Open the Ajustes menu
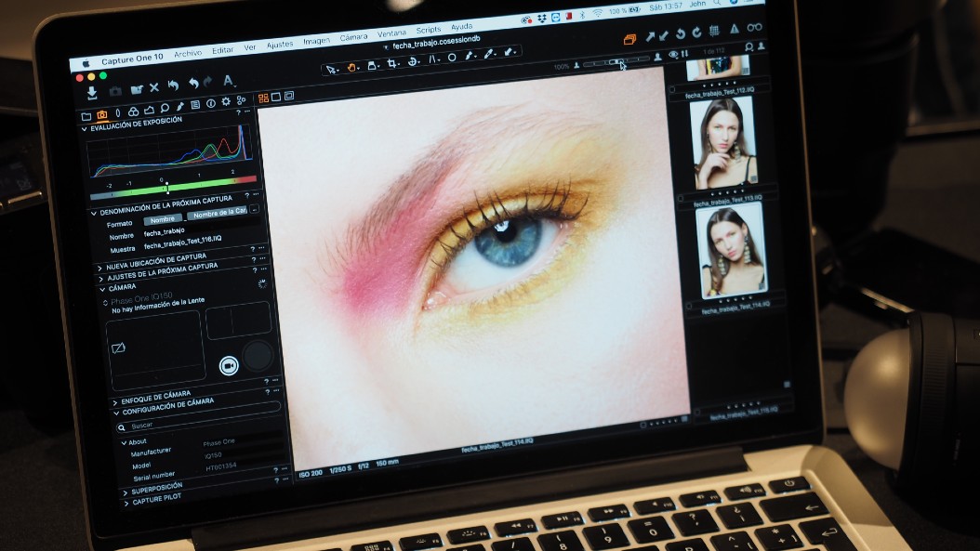The image size is (980, 551). pyautogui.click(x=280, y=45)
